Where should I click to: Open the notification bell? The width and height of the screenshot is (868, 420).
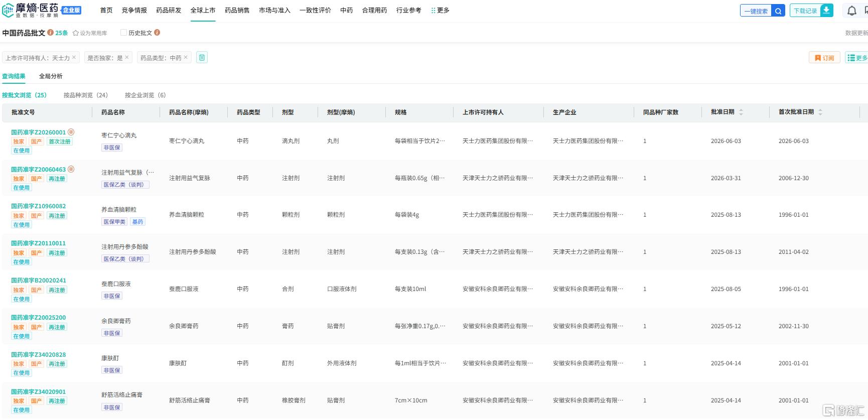(x=852, y=11)
